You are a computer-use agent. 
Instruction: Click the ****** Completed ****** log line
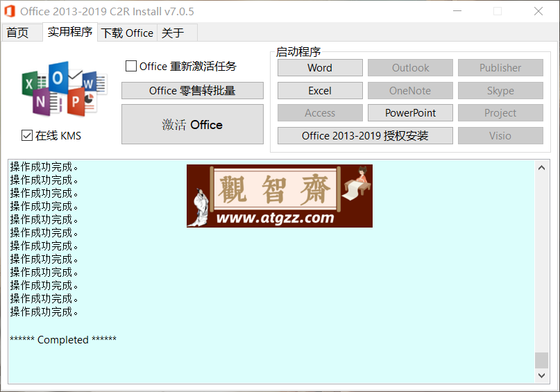click(63, 339)
